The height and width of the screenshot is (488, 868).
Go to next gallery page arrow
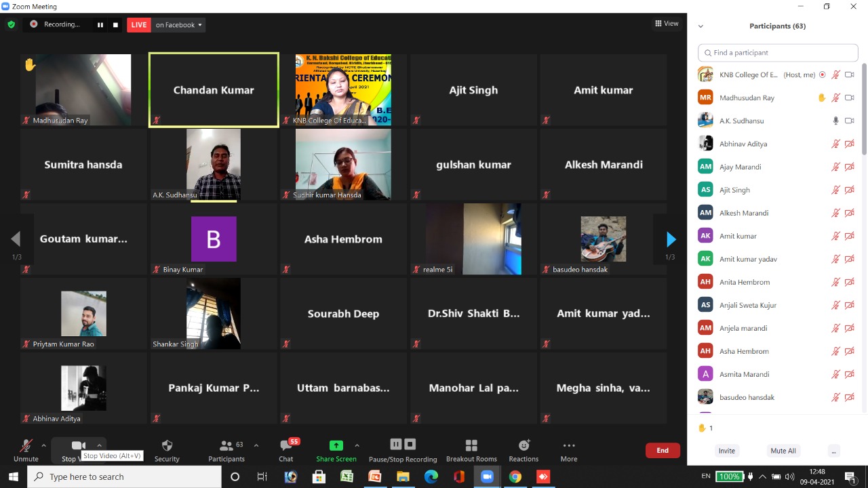coord(671,239)
